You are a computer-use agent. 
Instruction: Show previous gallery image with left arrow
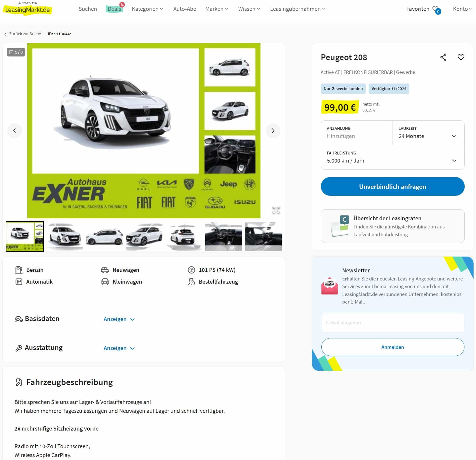click(14, 131)
